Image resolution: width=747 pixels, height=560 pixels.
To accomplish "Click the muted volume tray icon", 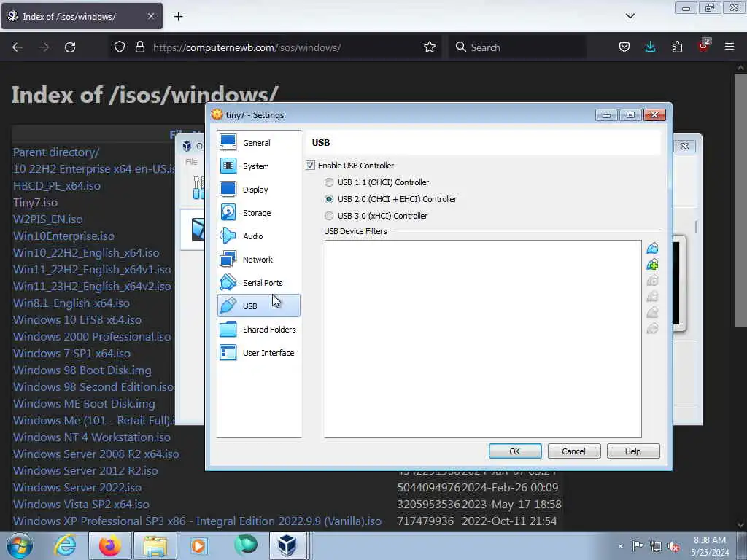I will (x=673, y=546).
